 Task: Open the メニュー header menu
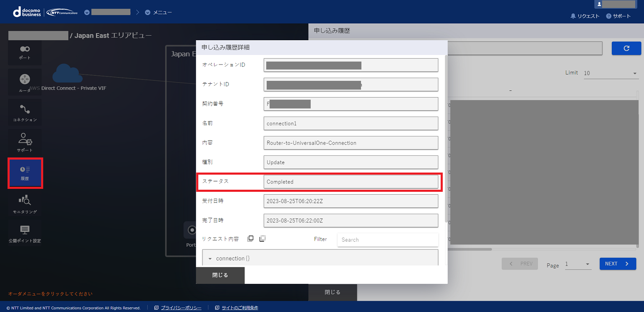(158, 12)
